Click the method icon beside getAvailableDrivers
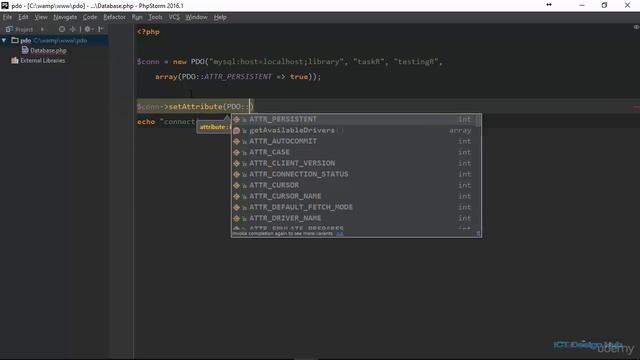Viewport: 640px width, 360px height. [236, 130]
